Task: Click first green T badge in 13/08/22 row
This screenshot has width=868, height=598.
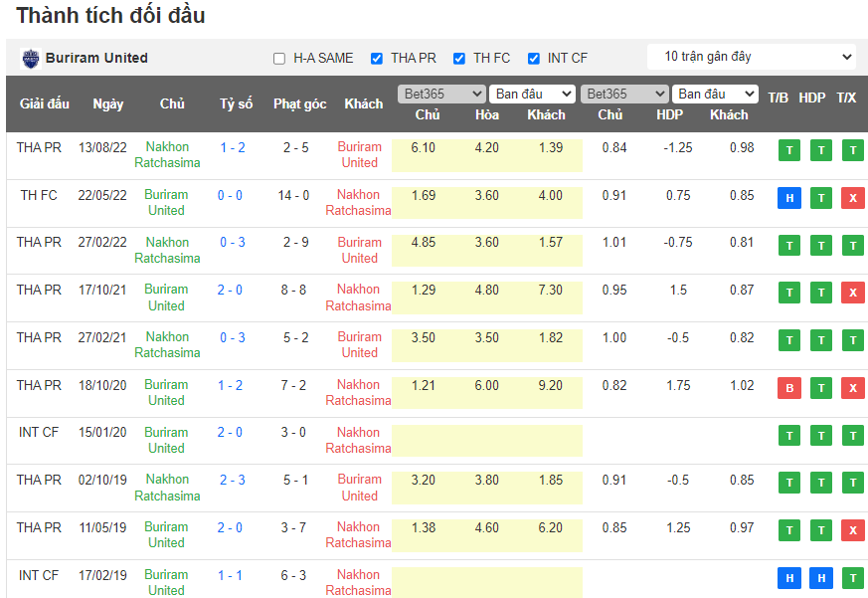Action: [x=789, y=150]
